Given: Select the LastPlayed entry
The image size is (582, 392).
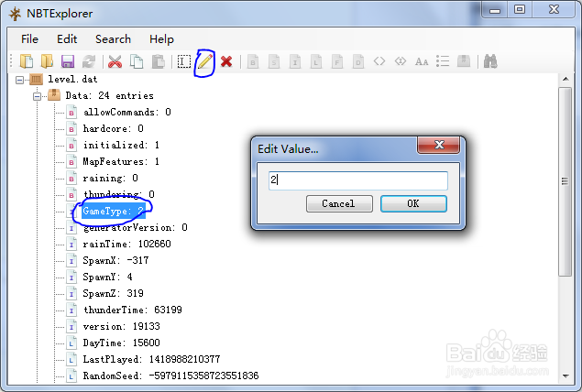Looking at the screenshot, I should click(x=151, y=359).
